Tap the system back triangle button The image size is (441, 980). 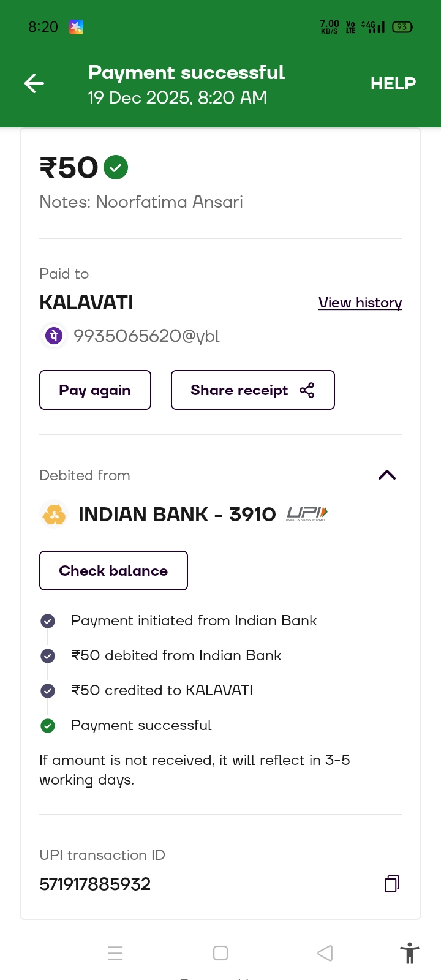325,953
